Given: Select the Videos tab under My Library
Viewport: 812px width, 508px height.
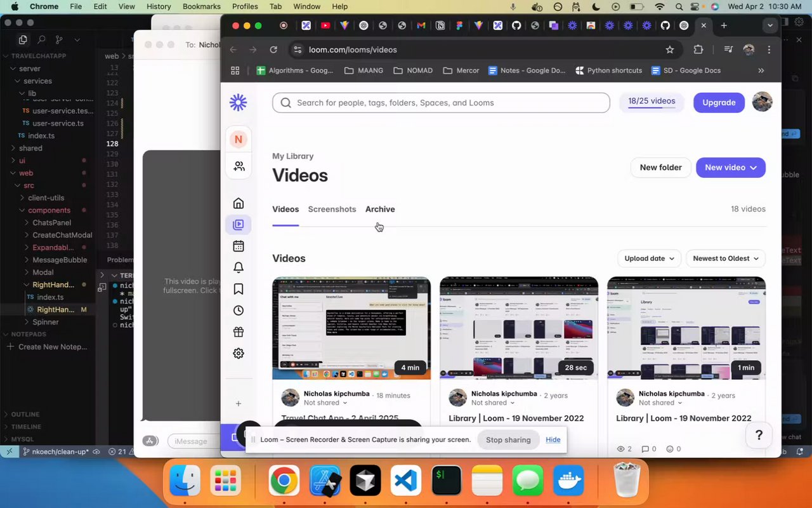Looking at the screenshot, I should pos(285,209).
